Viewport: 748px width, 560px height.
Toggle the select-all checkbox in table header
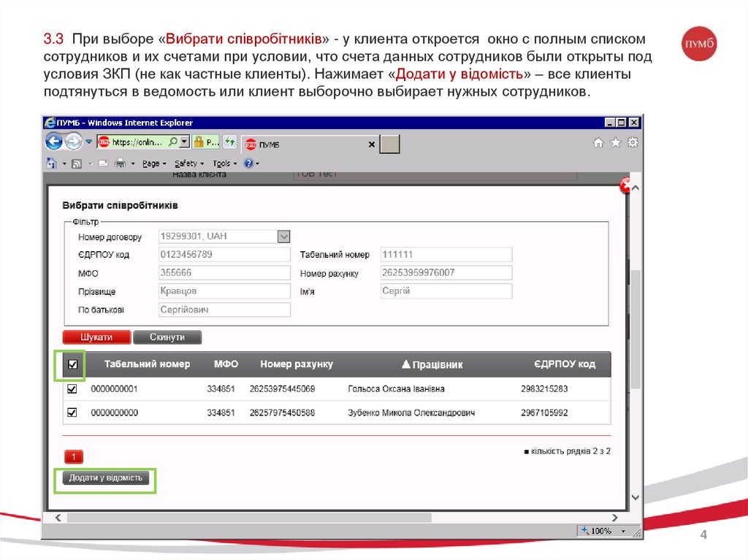point(72,364)
